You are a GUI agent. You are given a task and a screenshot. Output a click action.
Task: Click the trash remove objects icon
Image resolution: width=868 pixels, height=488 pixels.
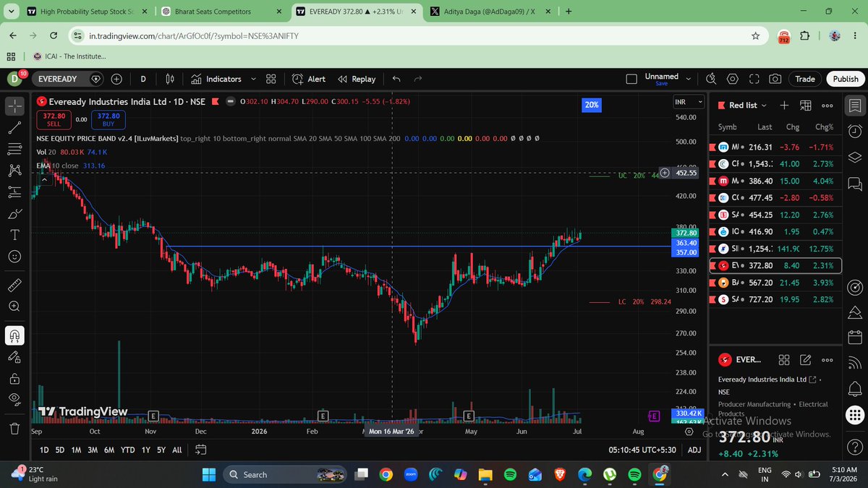pyautogui.click(x=14, y=428)
